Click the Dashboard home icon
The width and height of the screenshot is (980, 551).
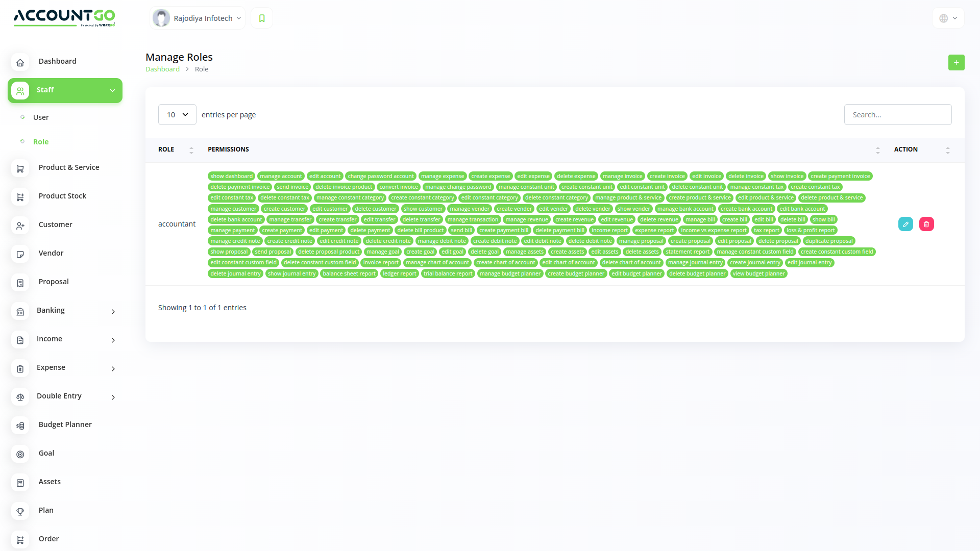pos(20,62)
